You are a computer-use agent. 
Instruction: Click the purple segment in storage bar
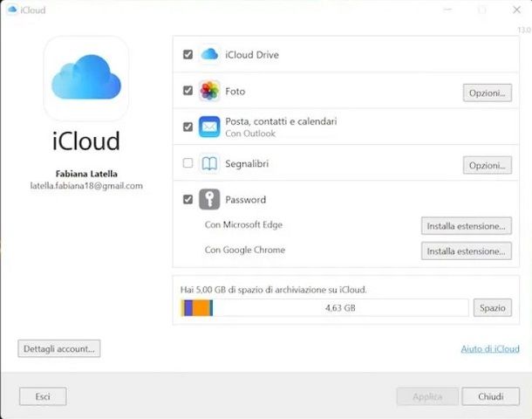point(188,307)
